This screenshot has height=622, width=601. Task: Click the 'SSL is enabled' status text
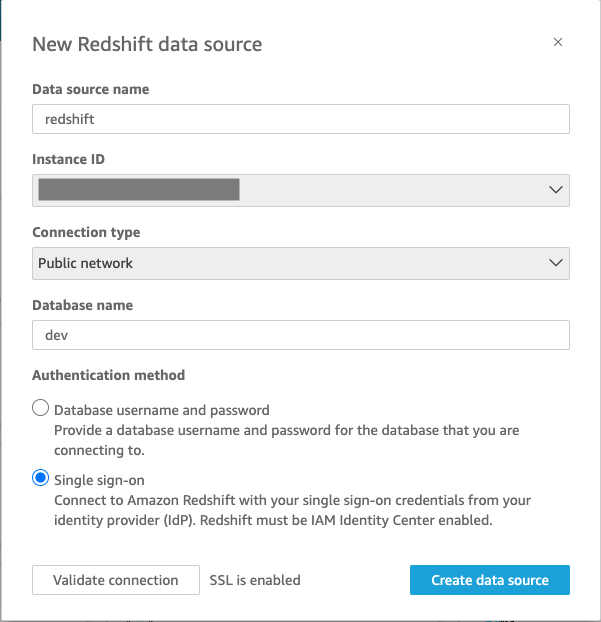pos(254,580)
